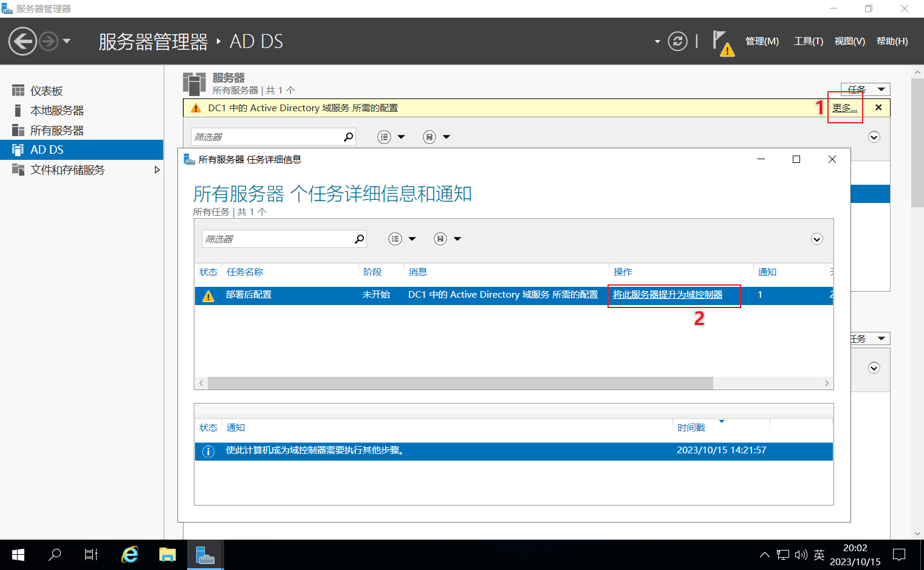Open taskbar search magnifier
This screenshot has width=924, height=570.
point(55,555)
